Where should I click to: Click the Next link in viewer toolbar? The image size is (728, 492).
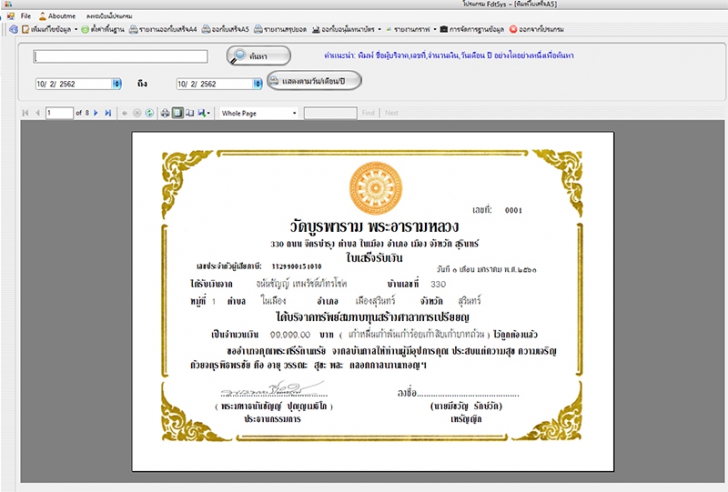pos(391,113)
